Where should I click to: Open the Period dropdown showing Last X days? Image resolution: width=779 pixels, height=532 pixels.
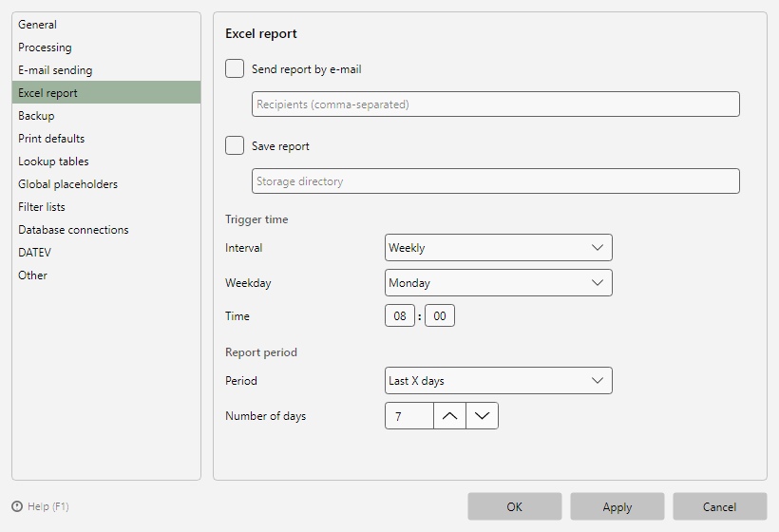[x=499, y=381]
